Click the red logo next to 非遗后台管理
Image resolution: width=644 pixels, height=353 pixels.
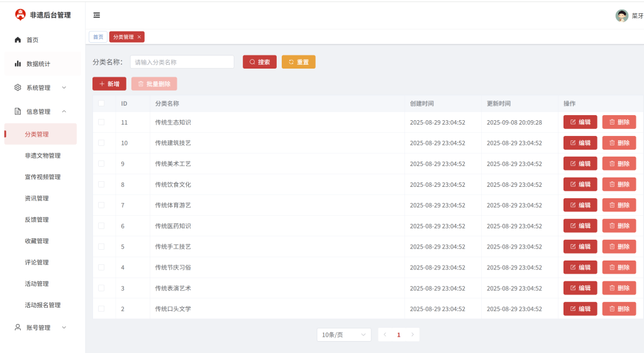(20, 15)
